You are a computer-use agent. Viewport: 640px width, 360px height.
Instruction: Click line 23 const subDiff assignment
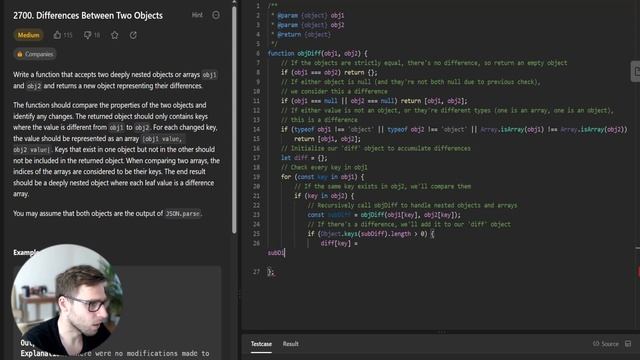(x=384, y=215)
